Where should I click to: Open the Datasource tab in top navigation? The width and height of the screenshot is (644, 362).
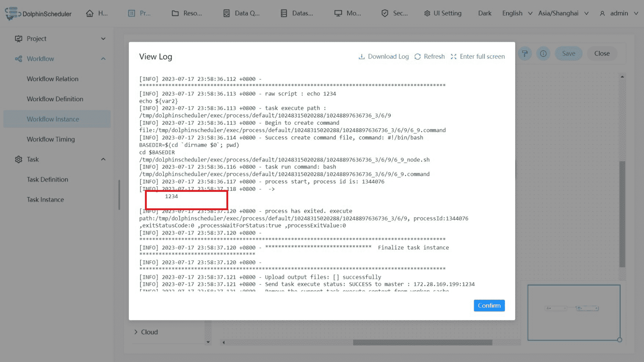[297, 14]
